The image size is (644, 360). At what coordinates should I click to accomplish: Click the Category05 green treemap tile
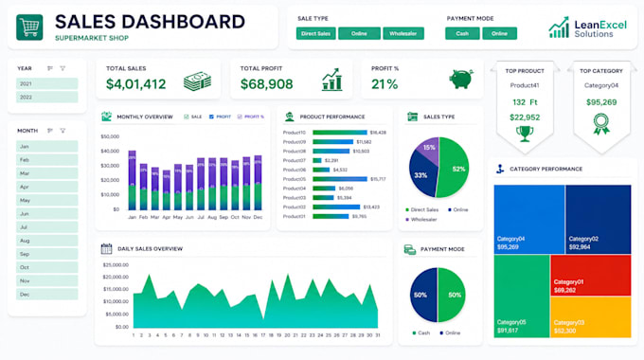click(522, 297)
